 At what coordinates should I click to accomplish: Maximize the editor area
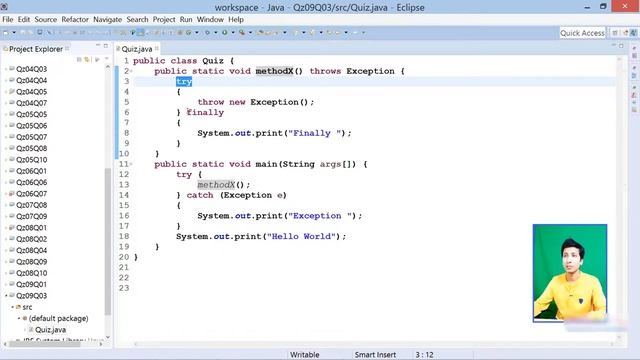coord(621,45)
